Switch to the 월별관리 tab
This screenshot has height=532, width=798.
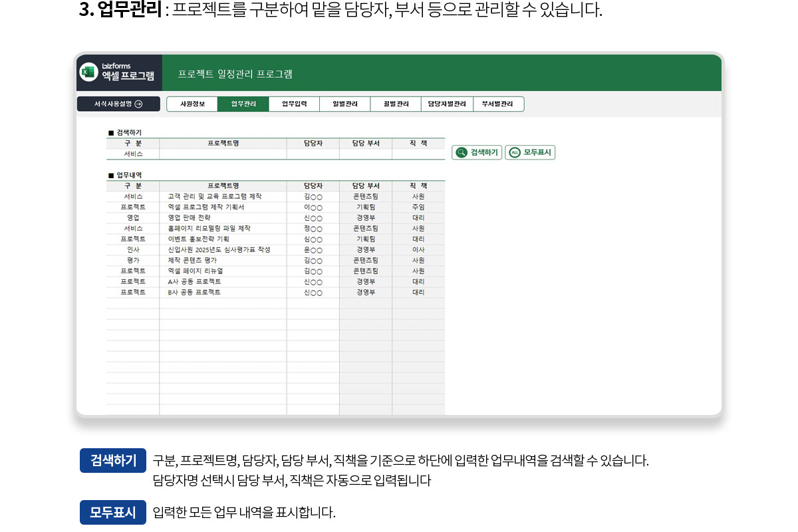click(x=396, y=104)
